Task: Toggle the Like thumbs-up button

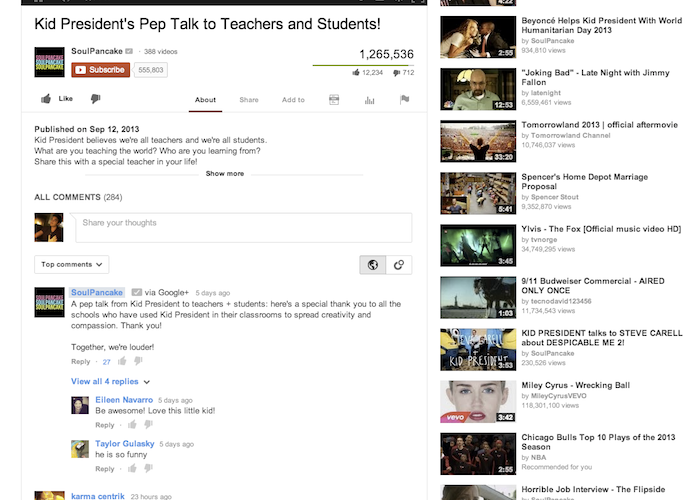Action: [x=56, y=99]
